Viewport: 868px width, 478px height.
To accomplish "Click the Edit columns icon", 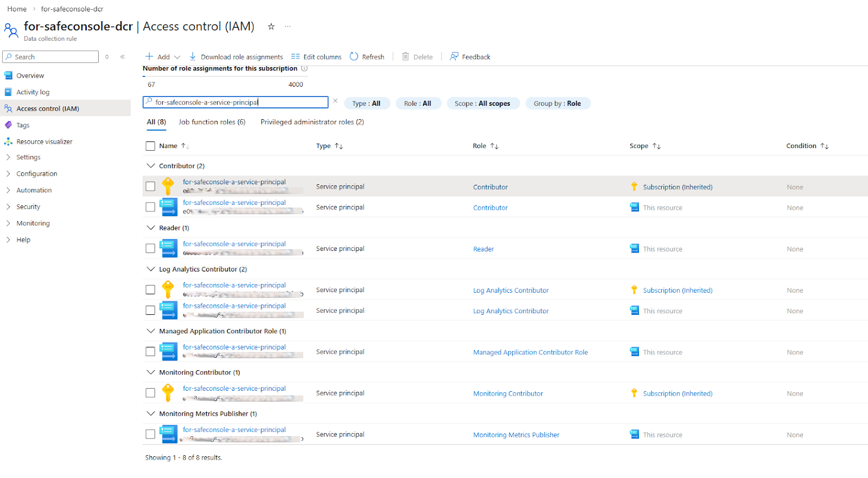I will [x=296, y=56].
